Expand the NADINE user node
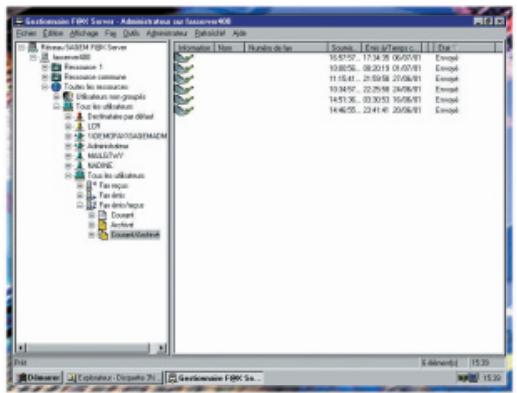This screenshot has width=517, height=393. tap(68, 166)
